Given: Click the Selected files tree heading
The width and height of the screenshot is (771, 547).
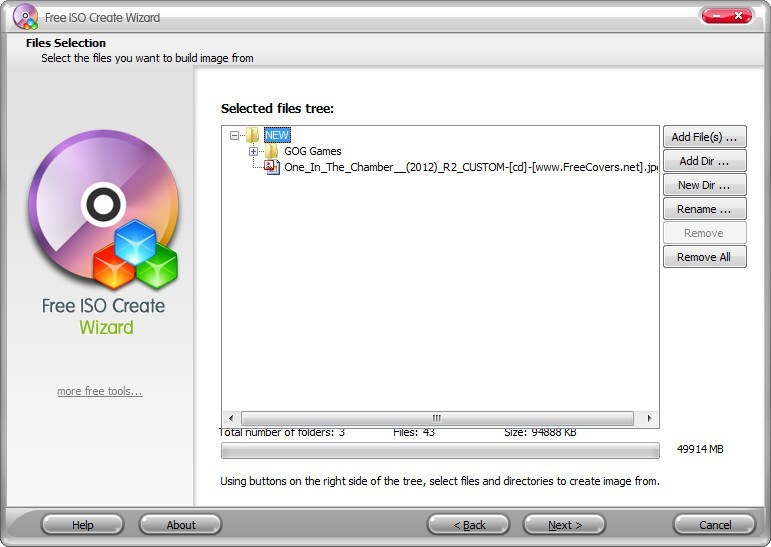Looking at the screenshot, I should coord(277,108).
